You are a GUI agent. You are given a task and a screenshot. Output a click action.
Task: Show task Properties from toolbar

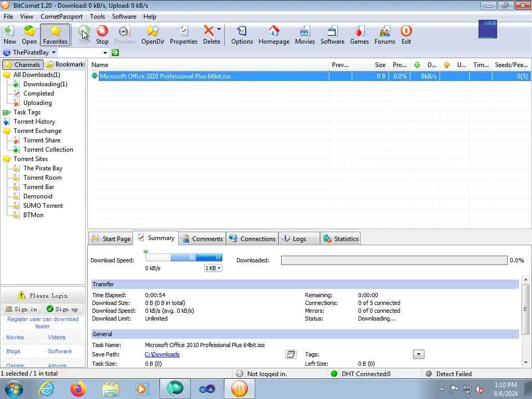click(183, 35)
